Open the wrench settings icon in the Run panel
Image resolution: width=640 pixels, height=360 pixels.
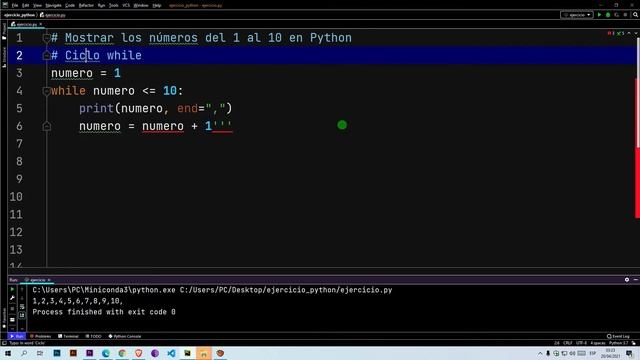tap(12, 298)
